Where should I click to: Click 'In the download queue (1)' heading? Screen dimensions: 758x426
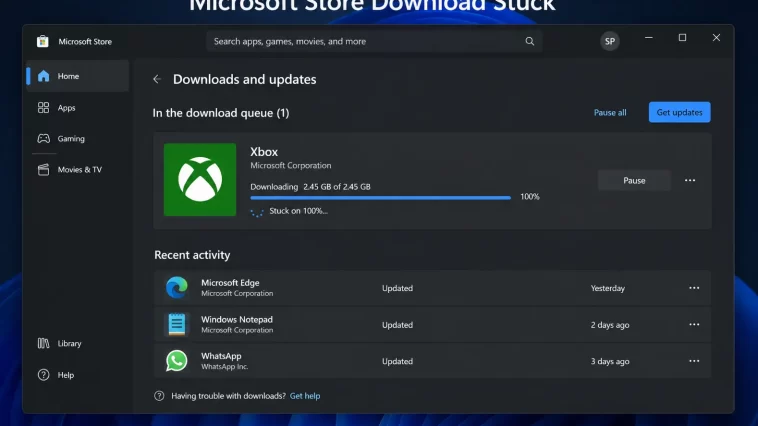(x=221, y=113)
